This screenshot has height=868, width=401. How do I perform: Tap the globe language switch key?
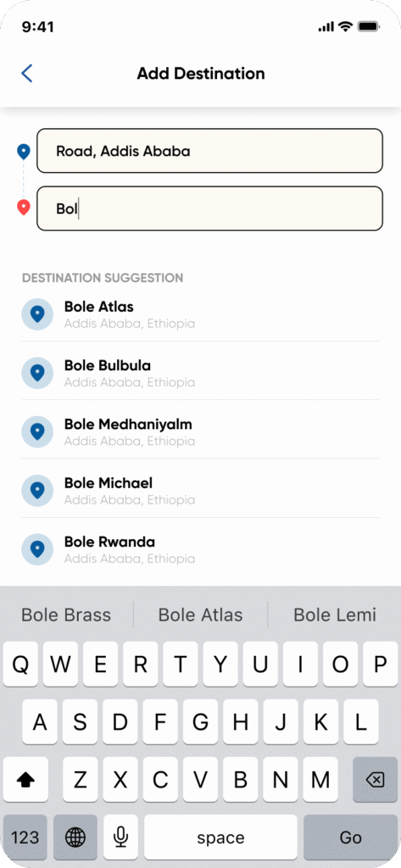[x=75, y=837]
